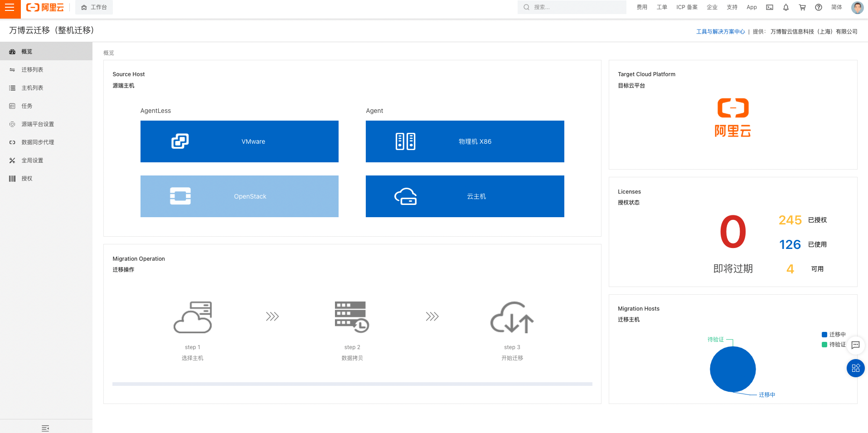Toggle the 待验证 legend swatch
The height and width of the screenshot is (433, 868).
point(824,345)
